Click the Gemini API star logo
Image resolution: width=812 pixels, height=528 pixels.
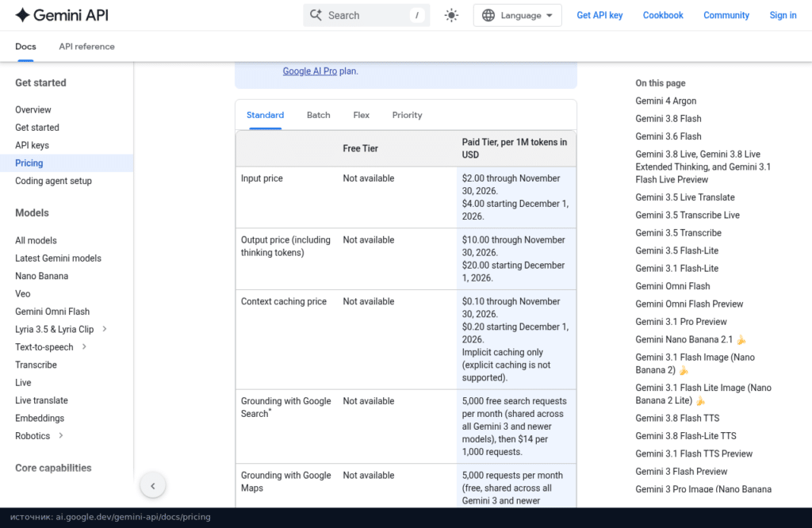pyautogui.click(x=22, y=15)
